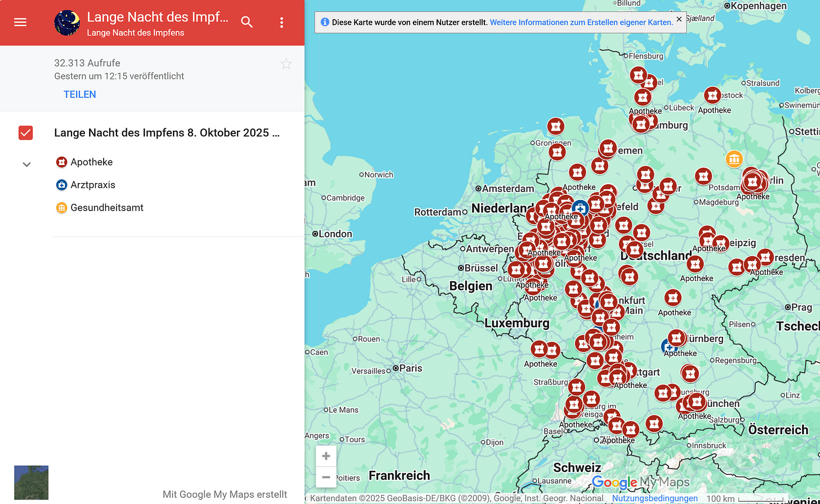Click the yellow Gesundheitsamt marker near Berlin
820x504 pixels.
point(734,159)
